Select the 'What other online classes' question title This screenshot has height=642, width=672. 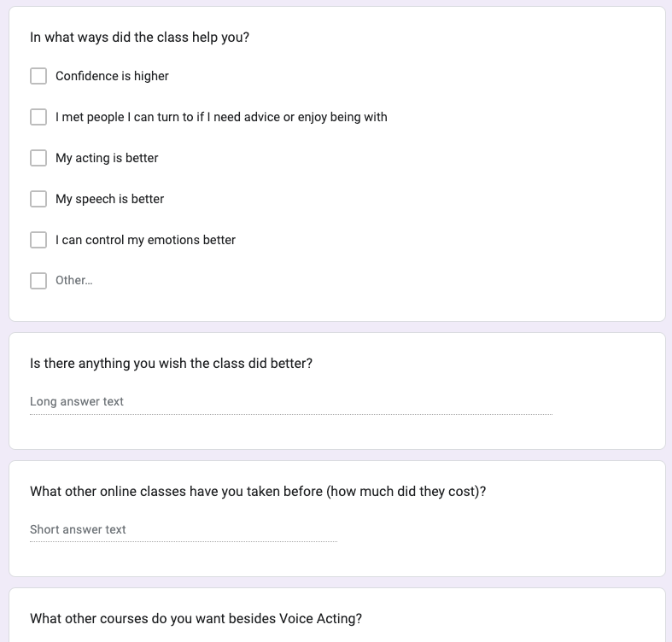point(258,492)
